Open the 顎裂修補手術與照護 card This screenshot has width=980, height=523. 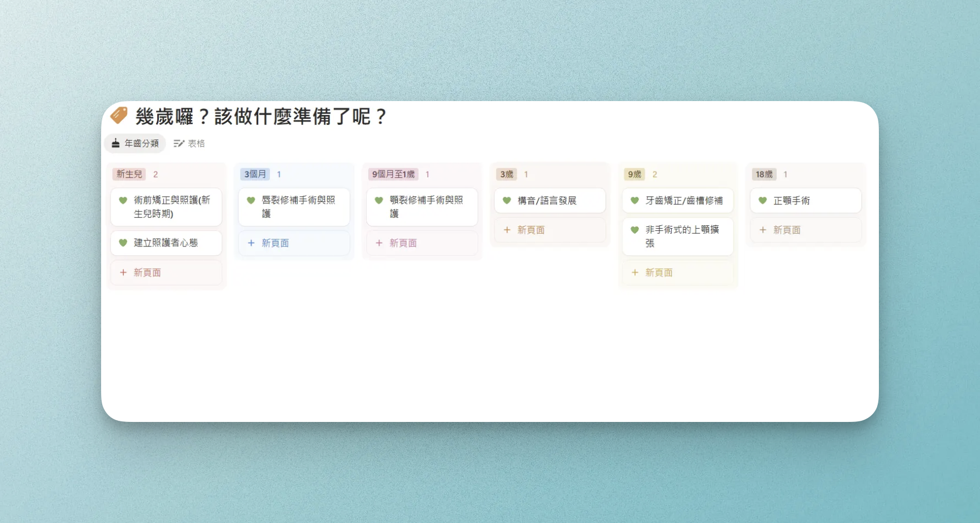(426, 207)
